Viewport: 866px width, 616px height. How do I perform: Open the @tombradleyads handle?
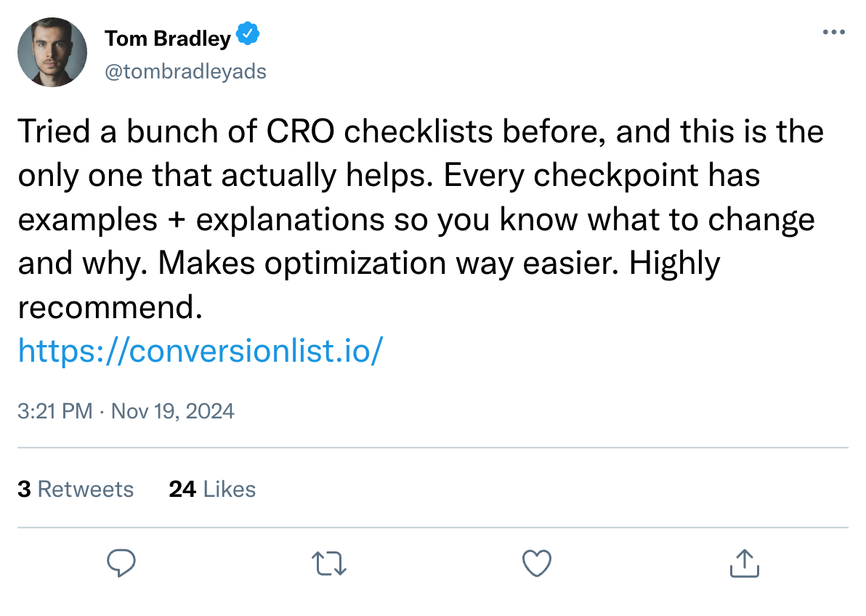click(x=185, y=71)
